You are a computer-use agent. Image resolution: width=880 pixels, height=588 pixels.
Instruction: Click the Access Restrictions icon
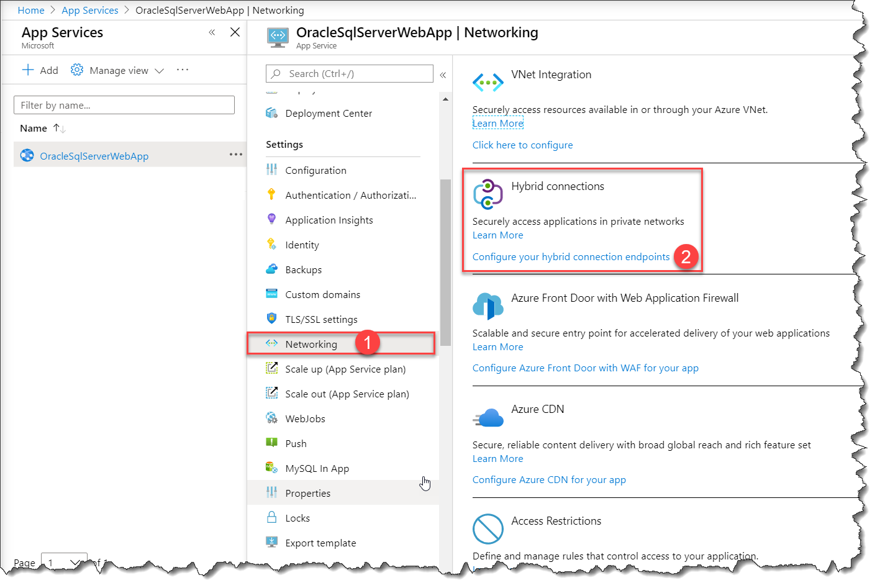coord(488,529)
